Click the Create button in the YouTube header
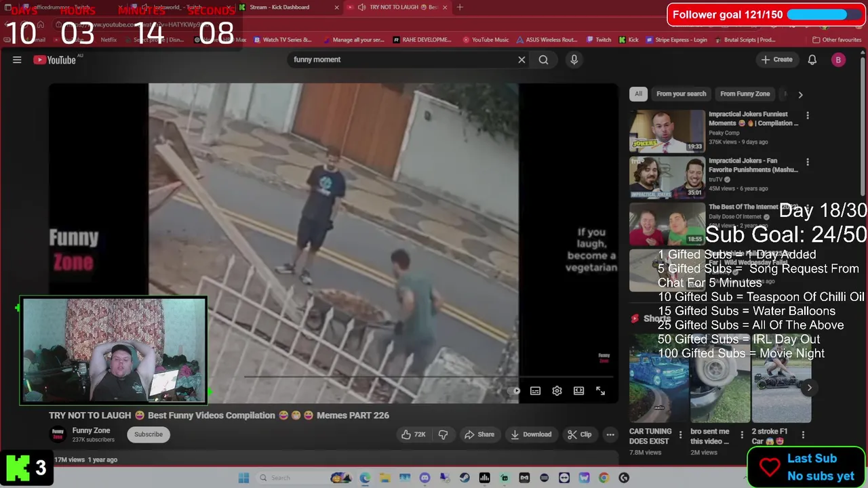The image size is (868, 488). 776,60
